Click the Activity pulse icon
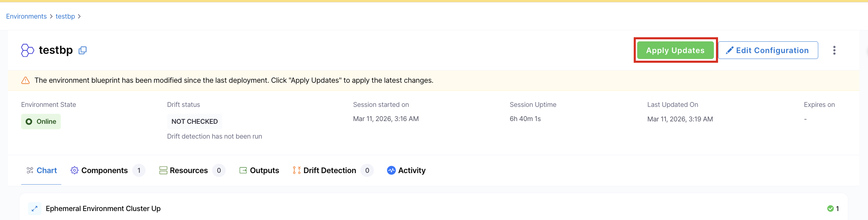This screenshot has width=868, height=220. (391, 170)
